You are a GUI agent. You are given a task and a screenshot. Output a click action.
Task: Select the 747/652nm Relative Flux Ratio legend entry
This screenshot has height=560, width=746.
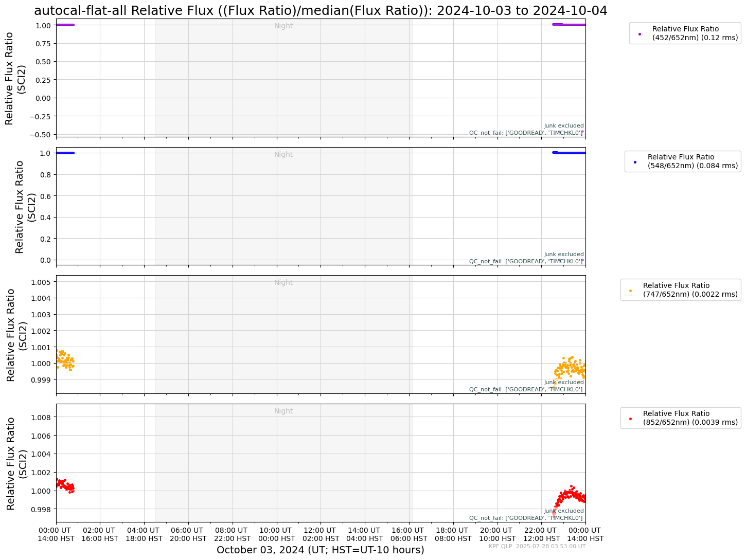681,290
